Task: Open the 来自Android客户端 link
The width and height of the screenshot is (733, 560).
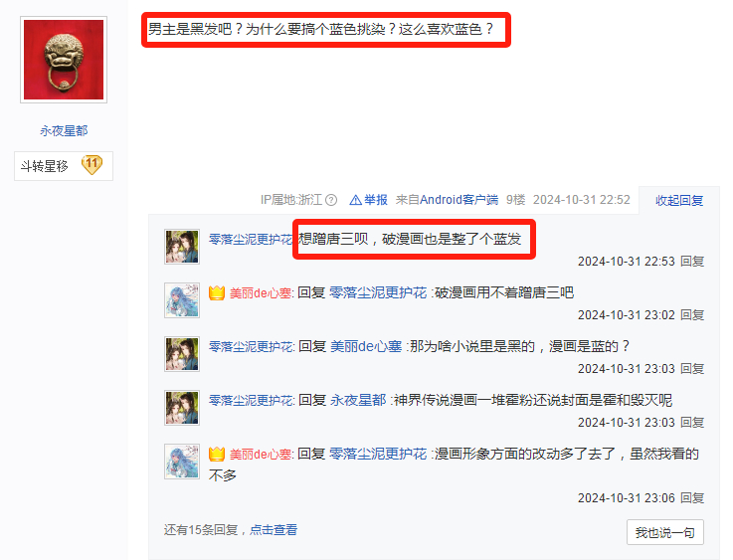Action: (447, 200)
